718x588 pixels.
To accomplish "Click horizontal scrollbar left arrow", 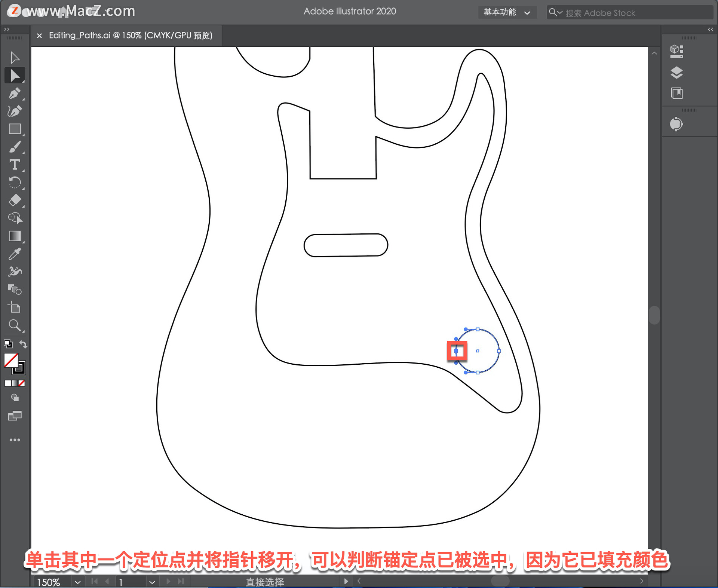I will [359, 581].
